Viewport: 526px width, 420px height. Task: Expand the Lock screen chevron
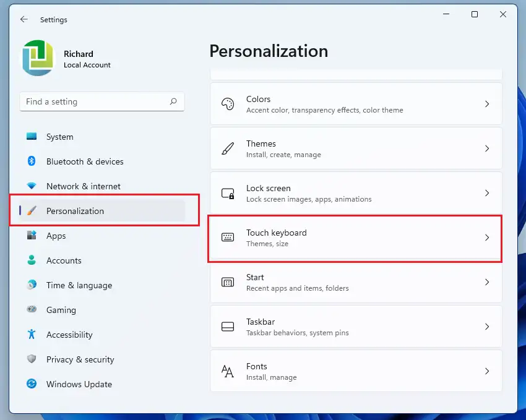(487, 193)
